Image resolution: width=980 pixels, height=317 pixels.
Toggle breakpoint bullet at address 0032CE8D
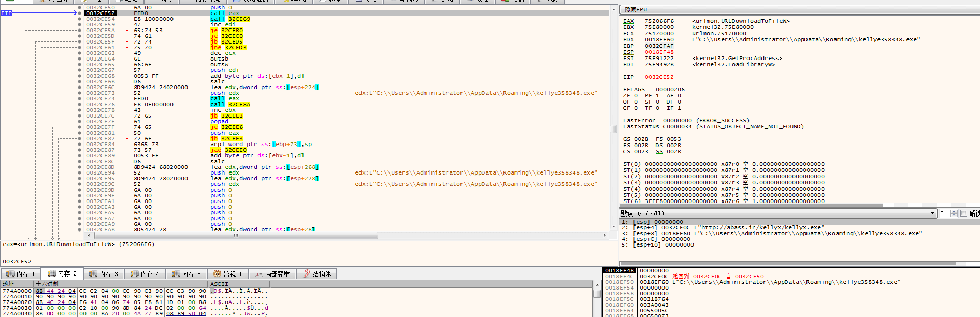(x=79, y=167)
